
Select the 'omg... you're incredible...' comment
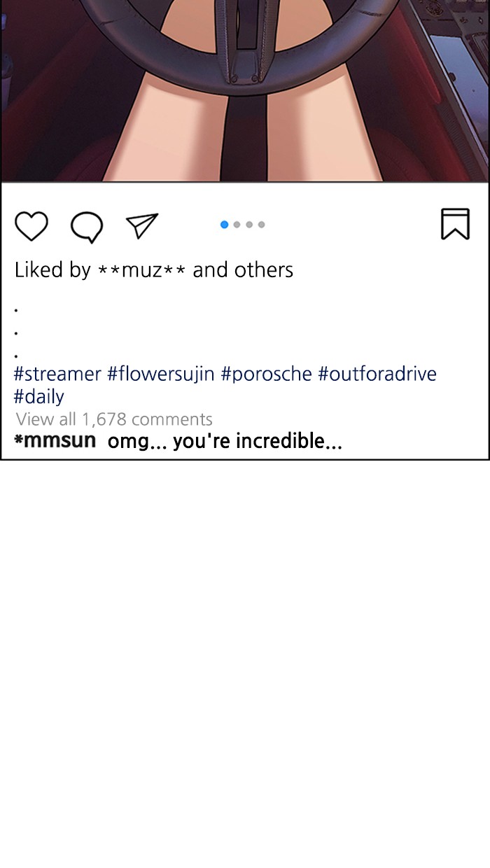225,442
